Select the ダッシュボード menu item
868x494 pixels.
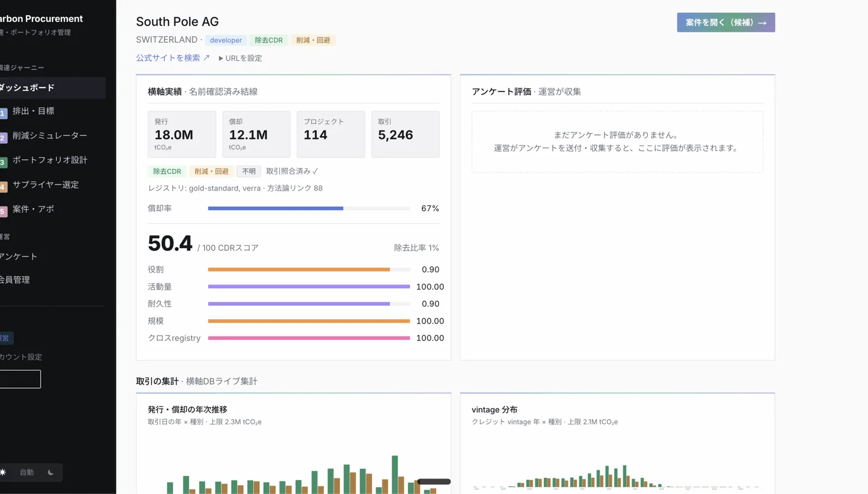click(x=52, y=87)
